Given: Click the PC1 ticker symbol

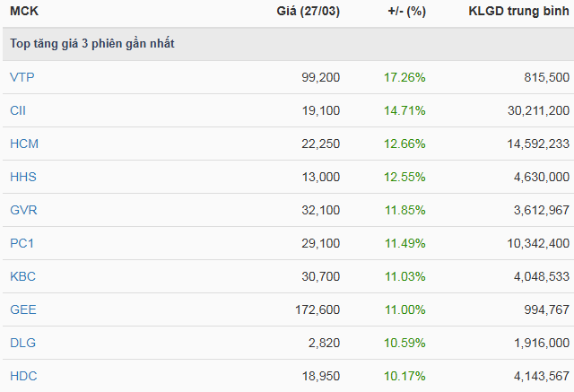Looking at the screenshot, I should pyautogui.click(x=22, y=243).
